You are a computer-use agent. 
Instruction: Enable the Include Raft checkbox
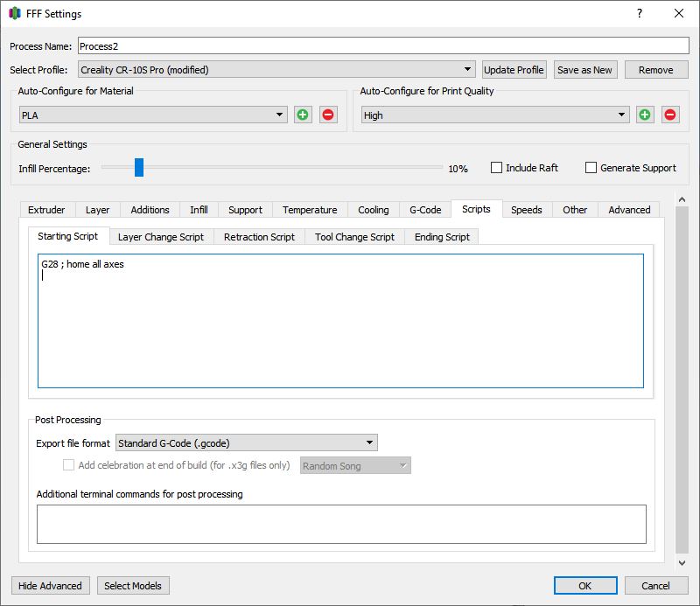click(x=496, y=168)
